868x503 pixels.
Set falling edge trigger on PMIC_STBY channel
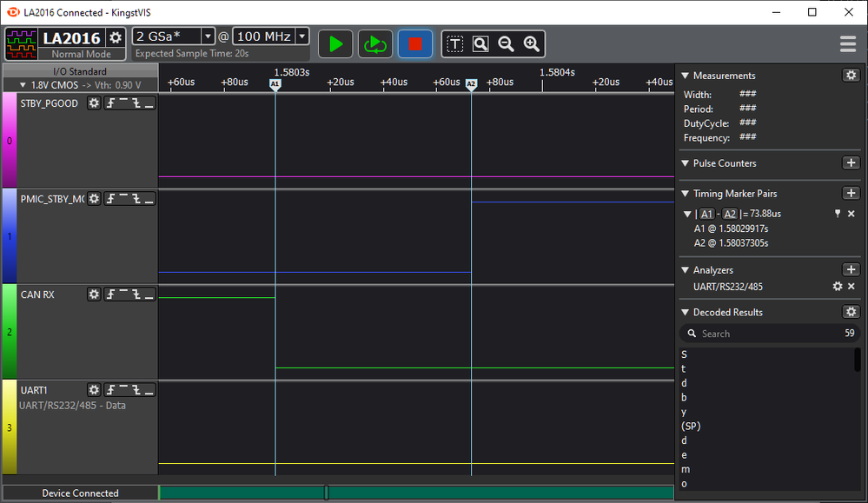pos(136,199)
